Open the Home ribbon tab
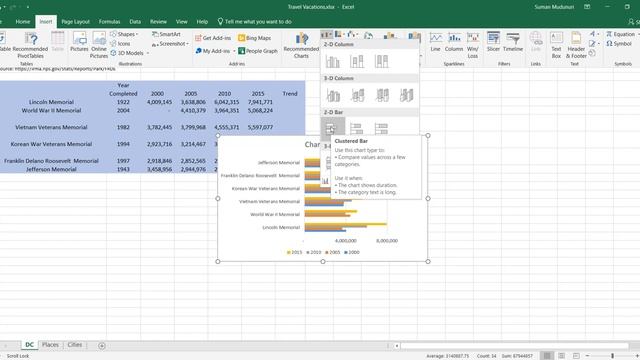This screenshot has width=640, height=360. pos(22,22)
